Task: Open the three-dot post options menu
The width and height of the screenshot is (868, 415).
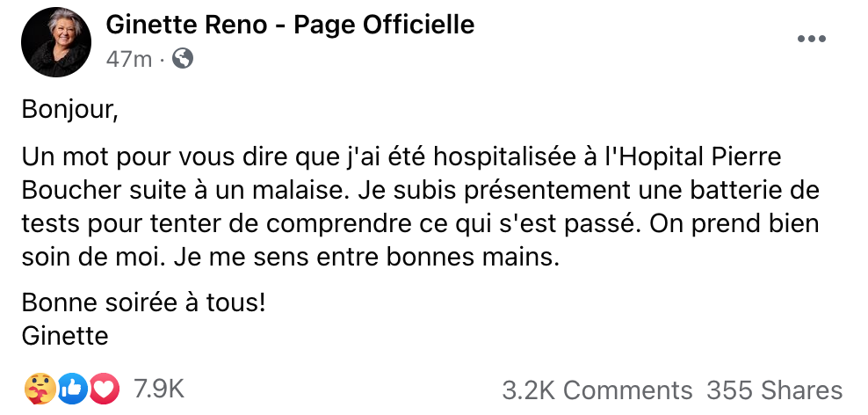Action: (811, 40)
